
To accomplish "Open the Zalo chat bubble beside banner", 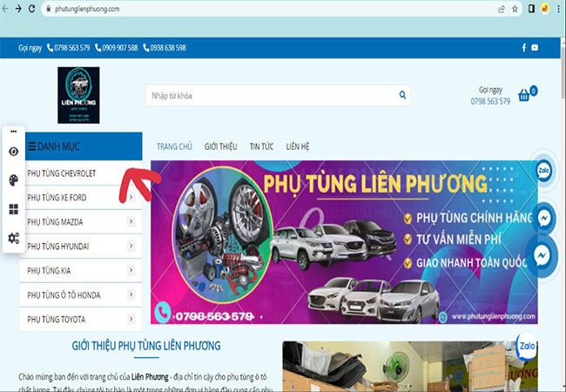I will coord(543,171).
